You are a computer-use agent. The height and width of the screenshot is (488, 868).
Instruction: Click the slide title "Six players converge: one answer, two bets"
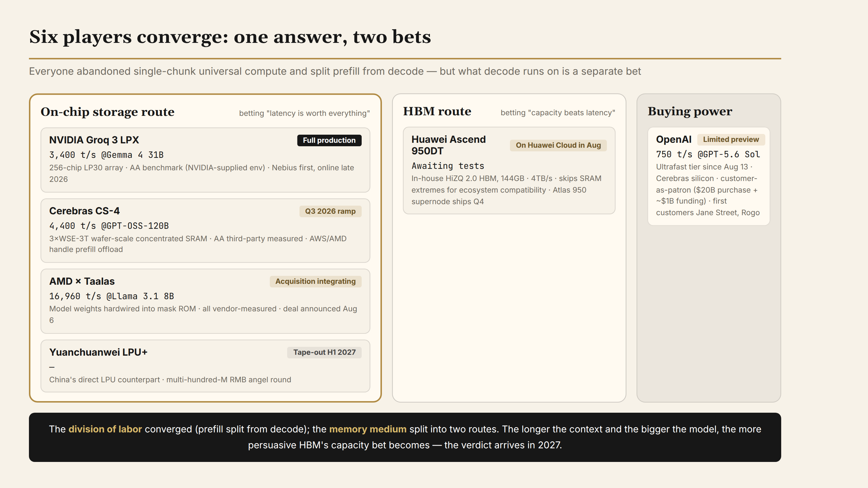click(230, 37)
